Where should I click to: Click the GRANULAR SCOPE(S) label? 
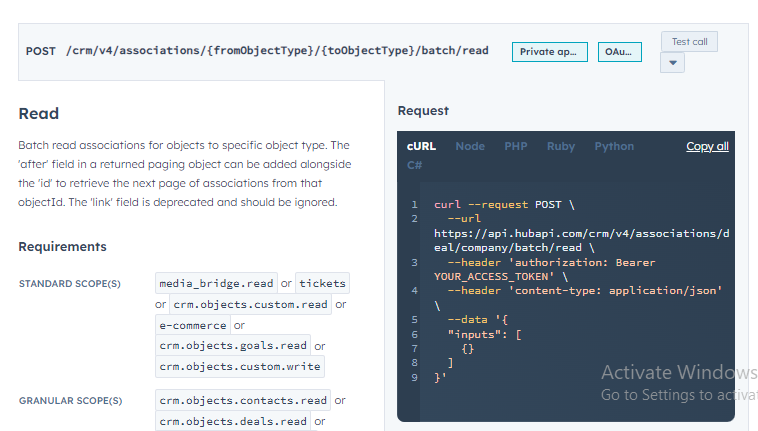click(71, 401)
